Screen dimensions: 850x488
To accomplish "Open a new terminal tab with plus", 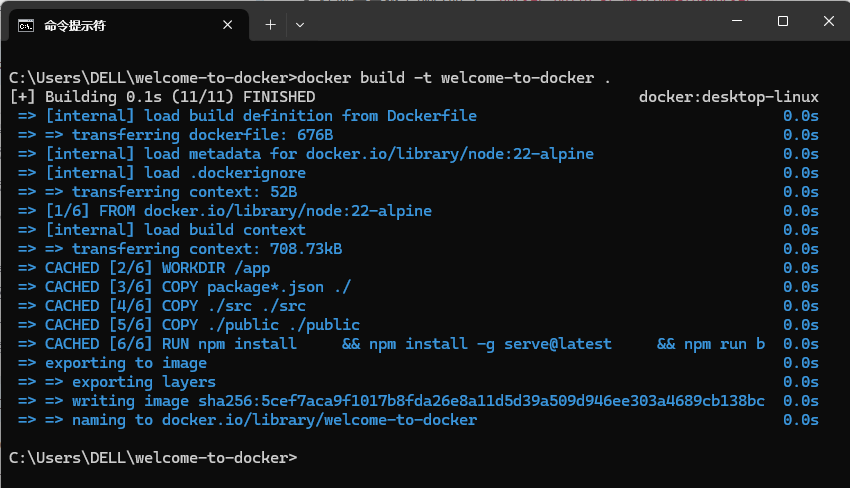I will [x=271, y=25].
